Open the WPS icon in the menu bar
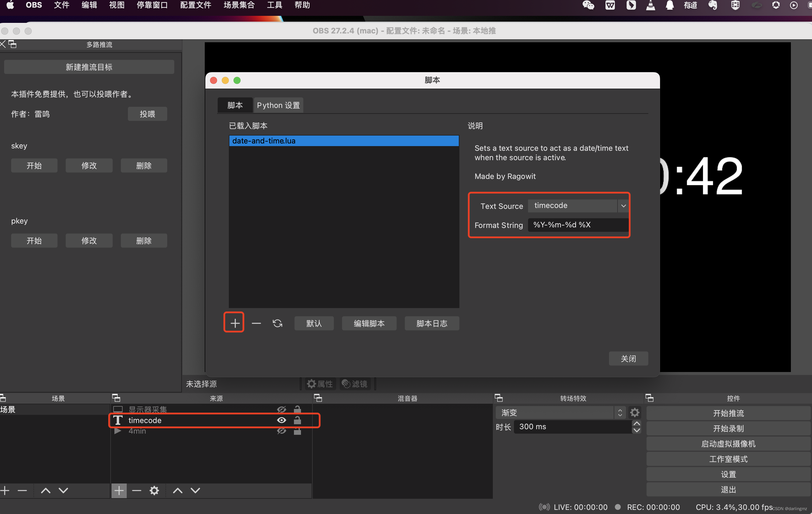The height and width of the screenshot is (514, 812). [610, 5]
